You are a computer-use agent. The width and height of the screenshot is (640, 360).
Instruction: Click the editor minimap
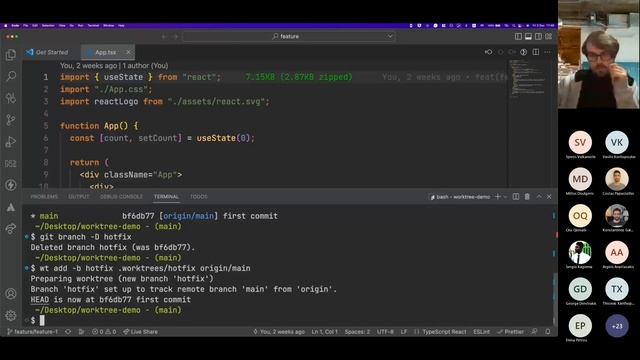[527, 80]
